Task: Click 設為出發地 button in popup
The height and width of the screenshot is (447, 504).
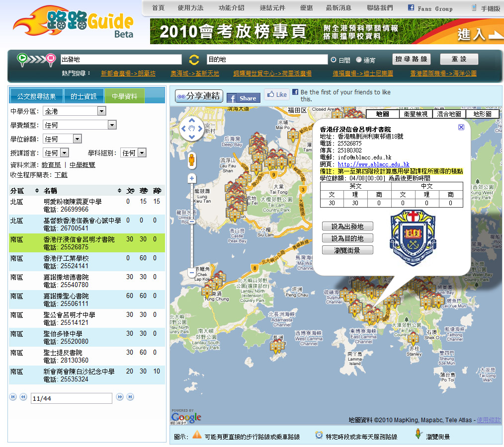Action: 347,226
